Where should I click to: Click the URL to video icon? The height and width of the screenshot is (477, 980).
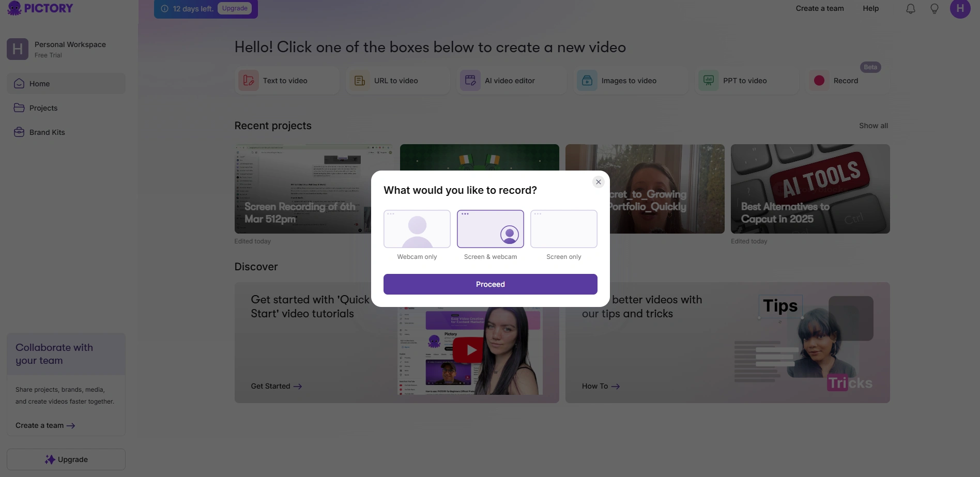[x=360, y=81]
